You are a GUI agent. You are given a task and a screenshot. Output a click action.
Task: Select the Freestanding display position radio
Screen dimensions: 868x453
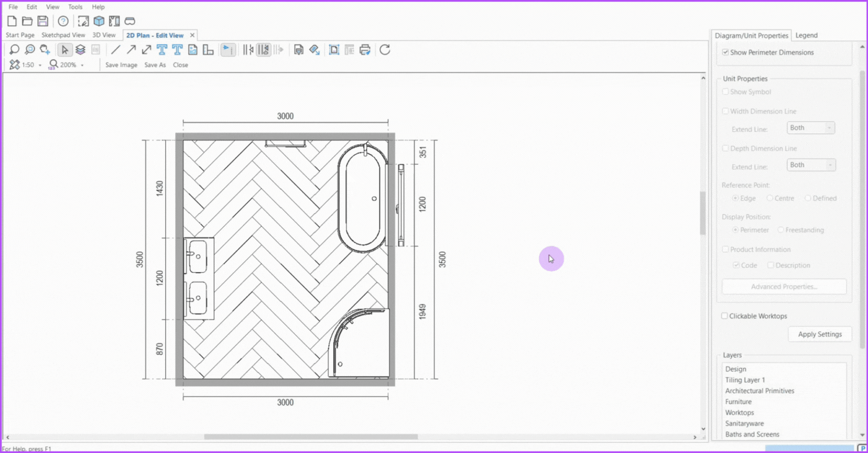pos(781,230)
